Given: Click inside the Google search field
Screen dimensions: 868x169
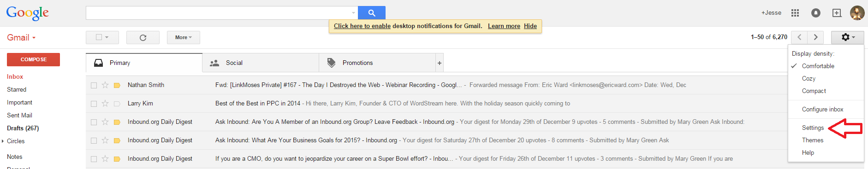Looking at the screenshot, I should [218, 13].
